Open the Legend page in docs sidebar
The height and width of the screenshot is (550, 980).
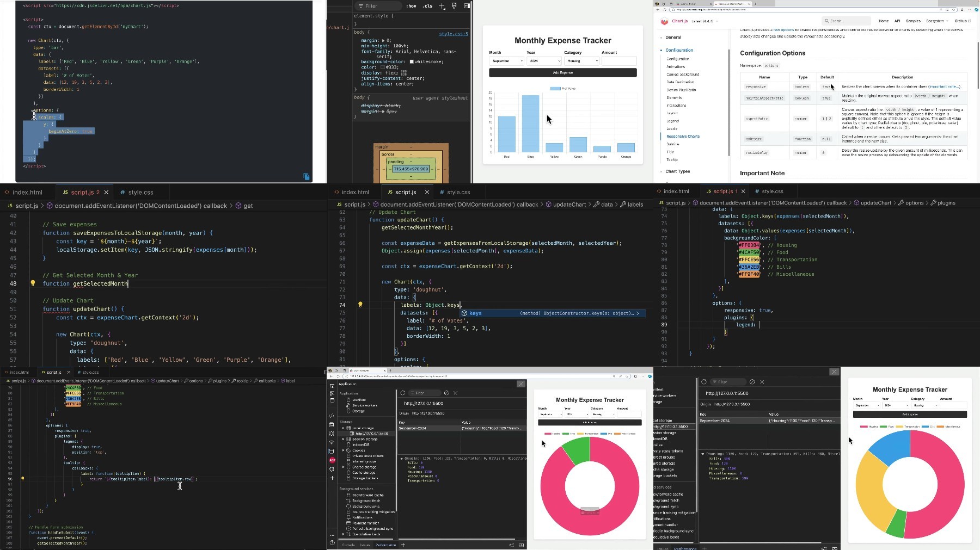click(673, 121)
